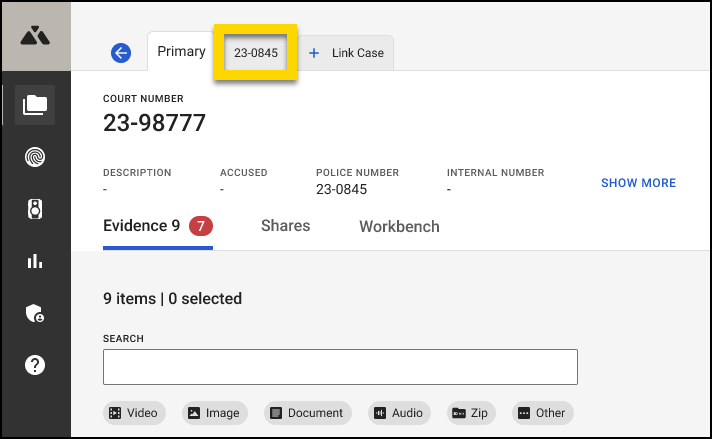This screenshot has height=439, width=712.
Task: Open the Cases folder sidebar icon
Action: [35, 105]
